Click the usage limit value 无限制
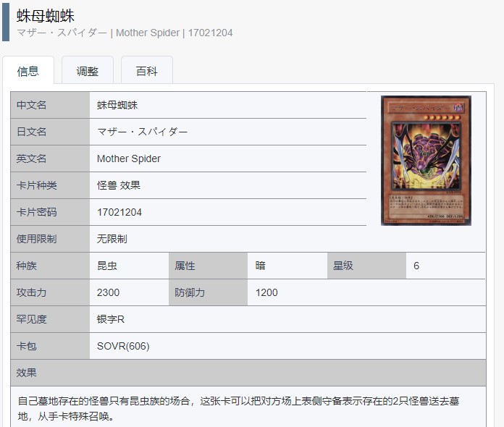Image resolution: width=504 pixels, height=427 pixels. [x=112, y=239]
